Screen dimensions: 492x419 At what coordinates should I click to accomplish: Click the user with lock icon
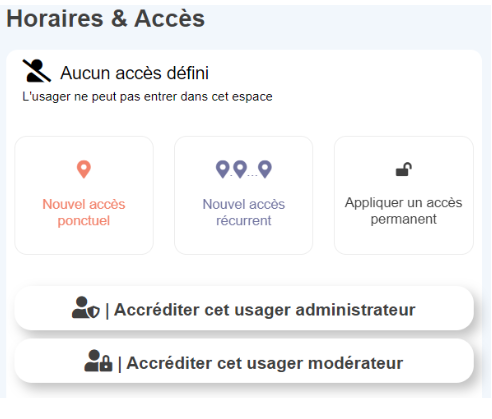coord(98,361)
